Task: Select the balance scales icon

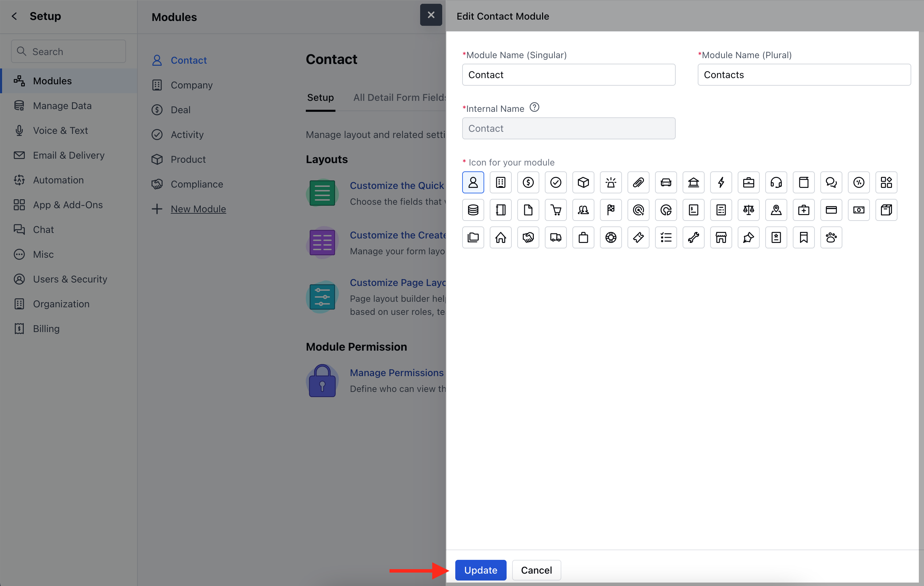Action: click(x=748, y=210)
